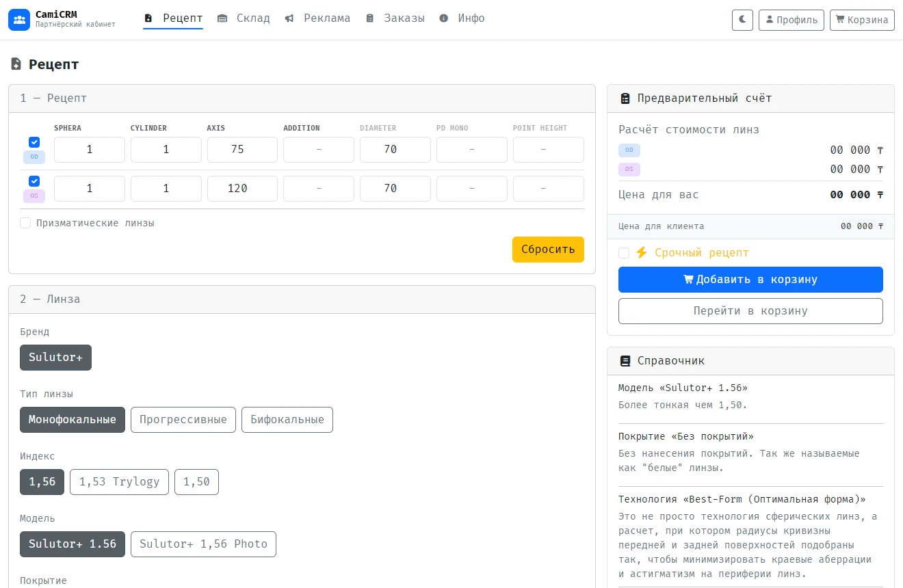Uncheck the OD eye checkbox

coord(34,142)
